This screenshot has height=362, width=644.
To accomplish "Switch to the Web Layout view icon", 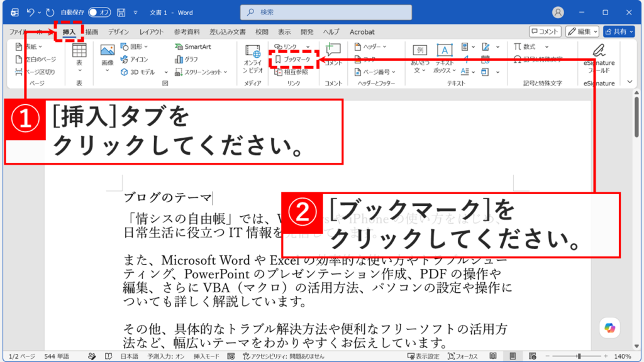I will (x=532, y=356).
